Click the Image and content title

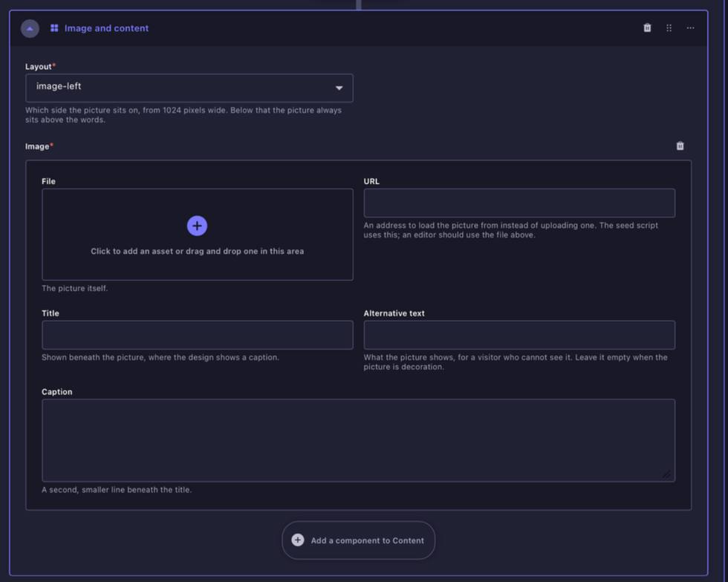(106, 28)
